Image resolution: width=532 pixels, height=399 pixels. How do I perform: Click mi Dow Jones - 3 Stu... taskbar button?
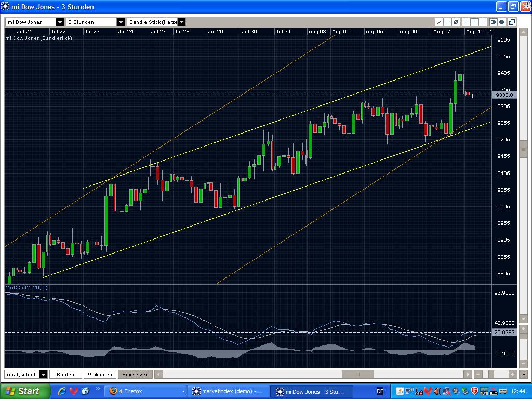[312, 391]
